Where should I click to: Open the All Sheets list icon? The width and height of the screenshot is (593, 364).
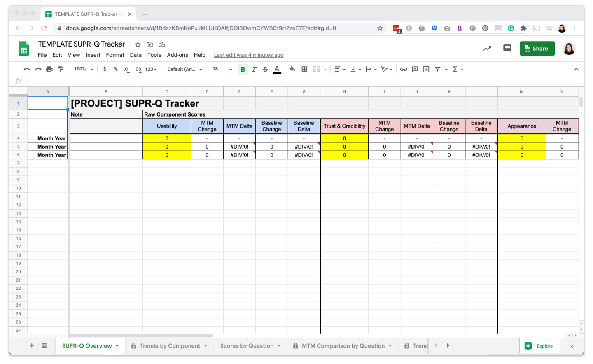tap(44, 345)
